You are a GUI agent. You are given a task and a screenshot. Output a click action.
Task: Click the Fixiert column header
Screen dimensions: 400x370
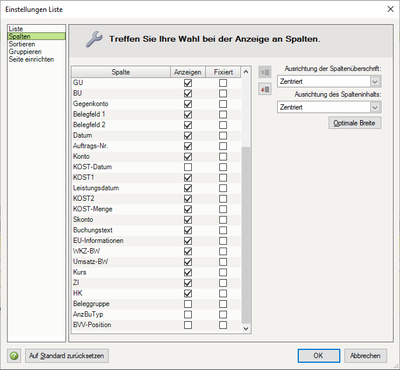[x=223, y=72]
